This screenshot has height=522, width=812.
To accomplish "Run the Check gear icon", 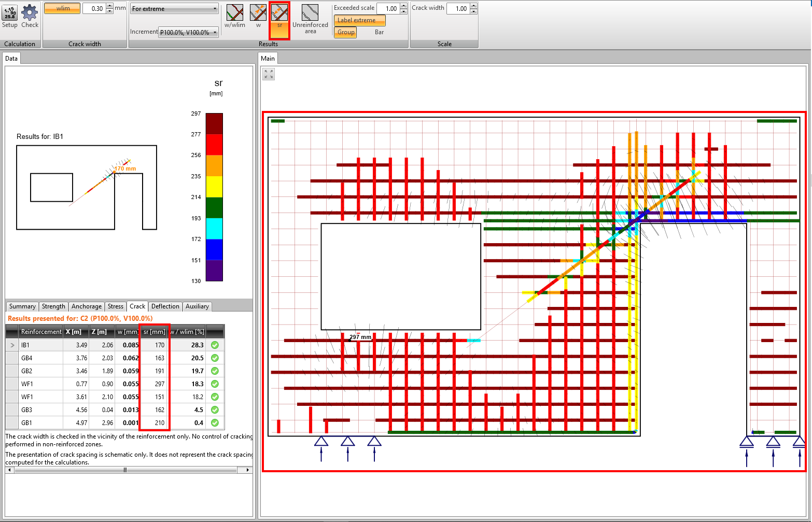I will click(30, 16).
